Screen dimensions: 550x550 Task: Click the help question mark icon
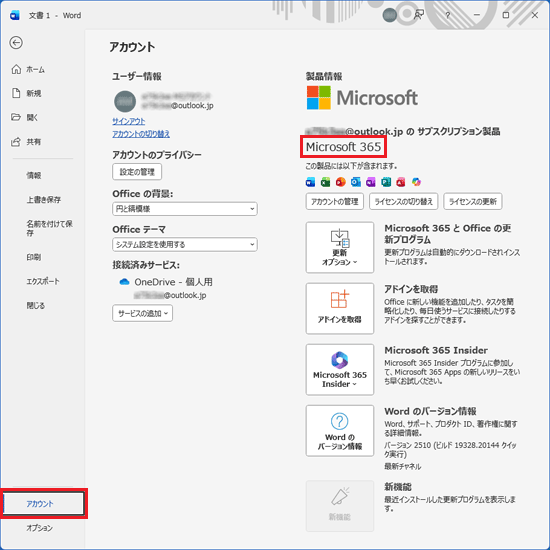coord(448,15)
